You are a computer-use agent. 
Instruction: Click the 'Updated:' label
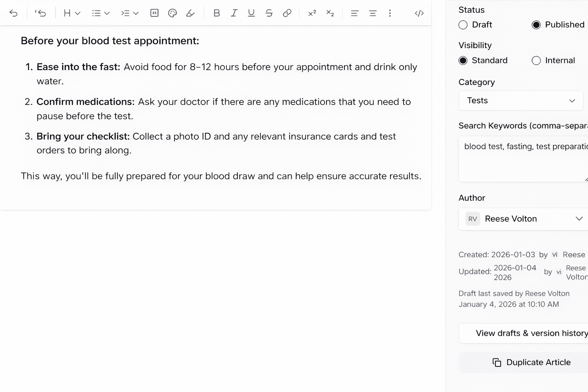click(x=475, y=271)
